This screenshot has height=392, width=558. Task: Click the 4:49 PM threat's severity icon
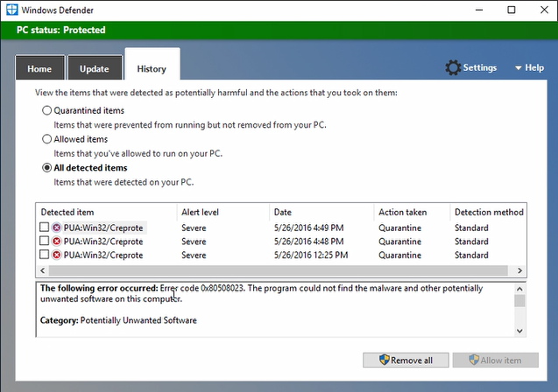point(57,227)
